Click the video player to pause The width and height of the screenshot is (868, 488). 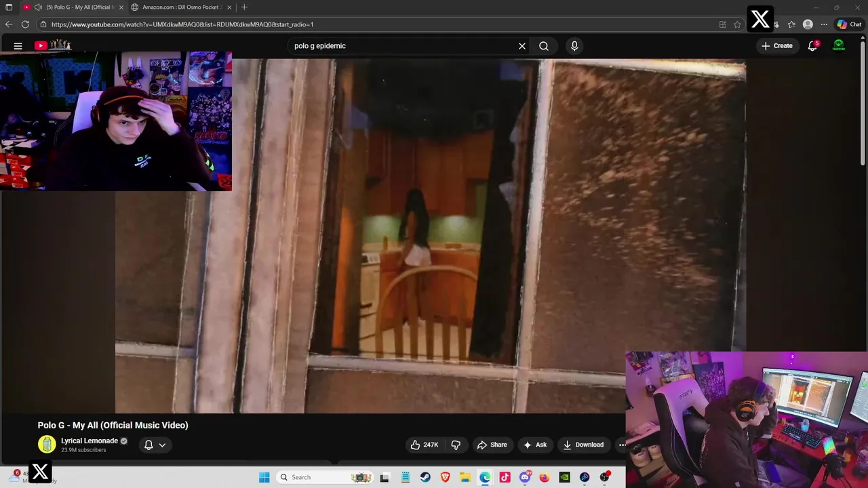coord(430,236)
